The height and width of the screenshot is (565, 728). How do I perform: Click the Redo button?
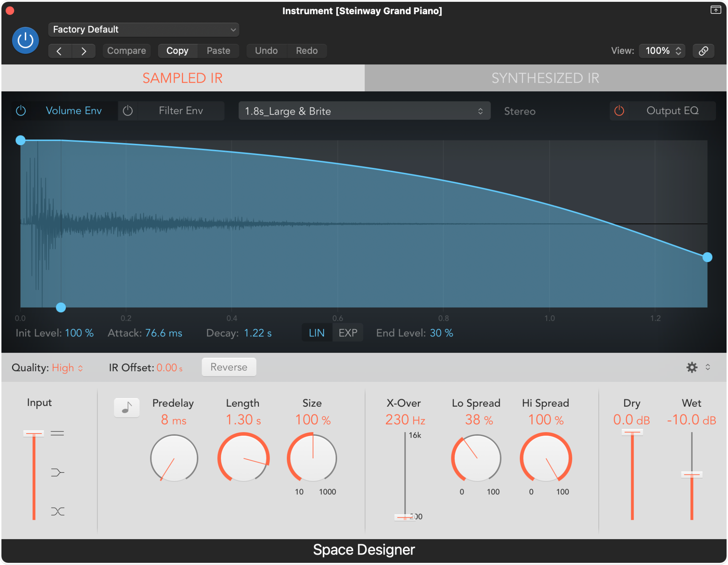point(306,51)
